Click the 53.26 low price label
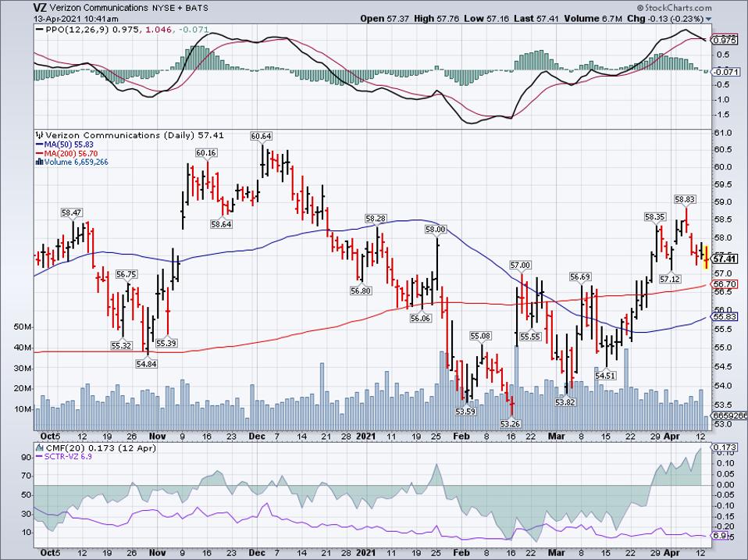Viewport: 748px width, 560px height. (511, 423)
